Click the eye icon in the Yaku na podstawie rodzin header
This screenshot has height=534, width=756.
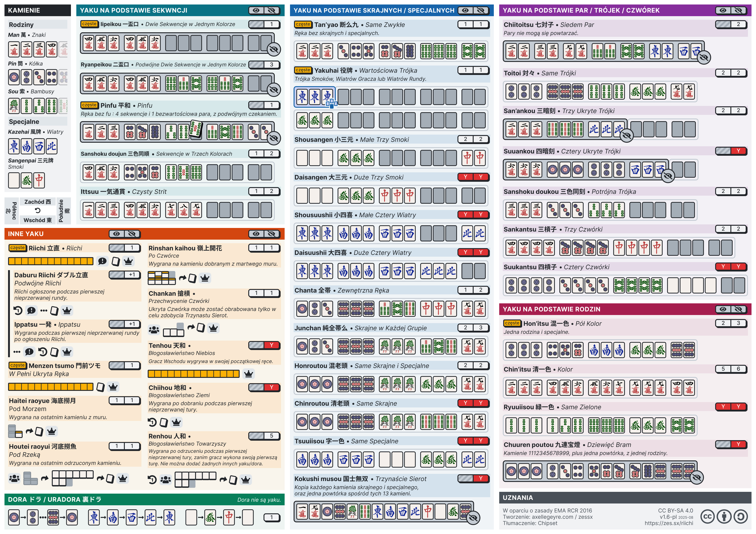[x=723, y=309]
